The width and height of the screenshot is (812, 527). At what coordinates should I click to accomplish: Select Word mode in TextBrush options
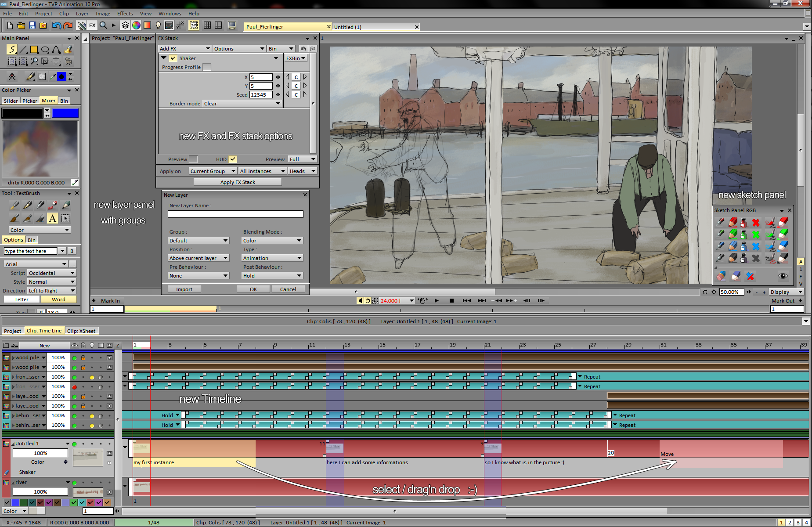pos(58,300)
